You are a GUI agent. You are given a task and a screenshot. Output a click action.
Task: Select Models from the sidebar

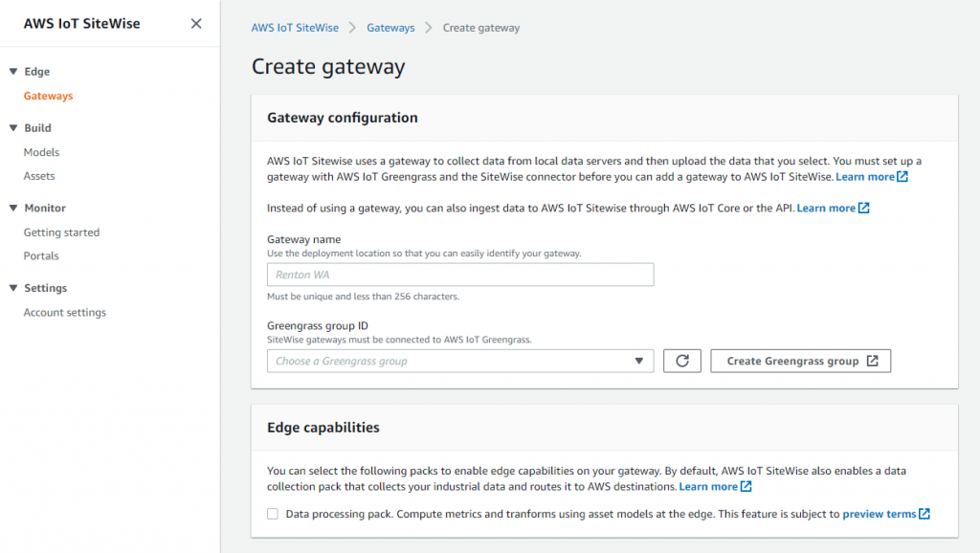(41, 151)
